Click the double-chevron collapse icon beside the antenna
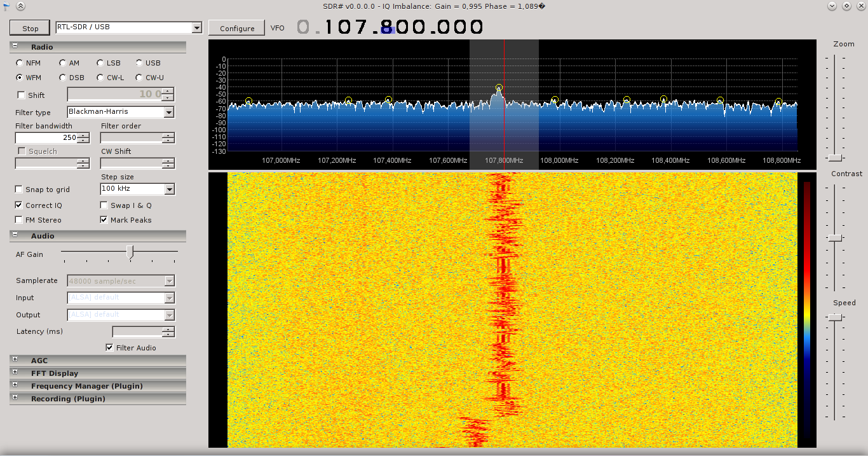868x456 pixels. pyautogui.click(x=20, y=6)
